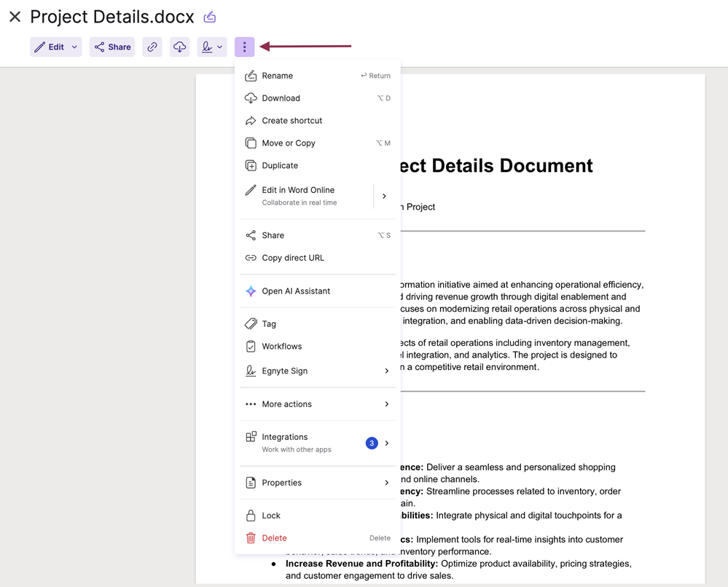Select Create shortcut menu entry

[318, 121]
